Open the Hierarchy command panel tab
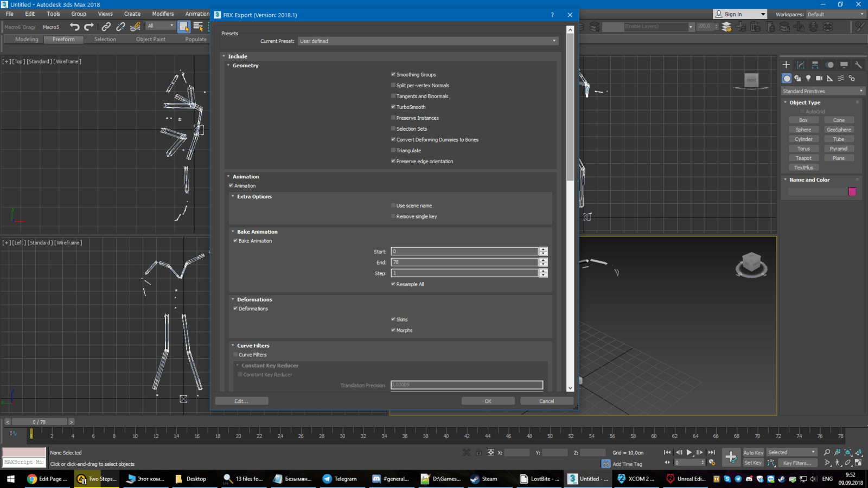868x488 pixels. click(x=815, y=65)
